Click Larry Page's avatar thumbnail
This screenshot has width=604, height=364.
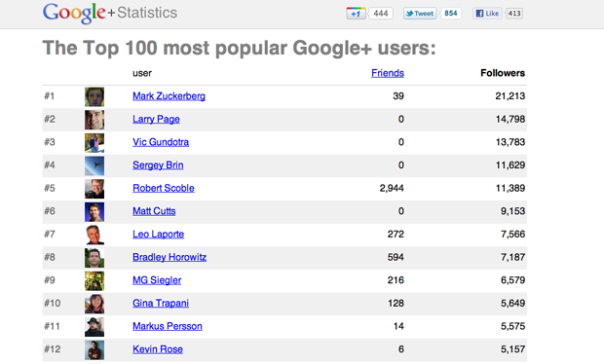coord(94,120)
